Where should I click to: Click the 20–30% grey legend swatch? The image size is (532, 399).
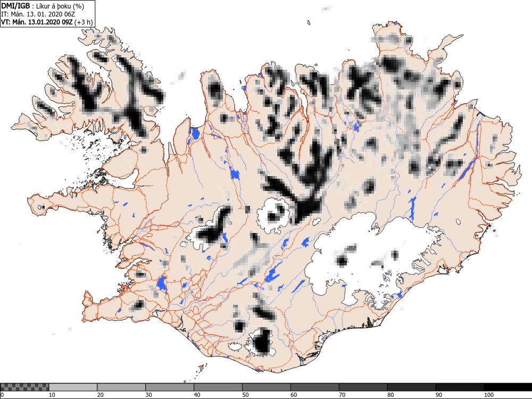121,387
